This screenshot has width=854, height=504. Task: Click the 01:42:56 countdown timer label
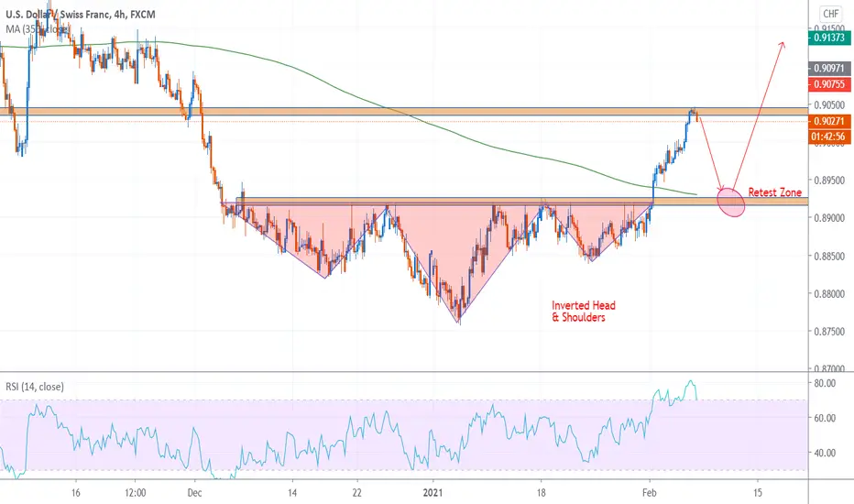(829, 137)
